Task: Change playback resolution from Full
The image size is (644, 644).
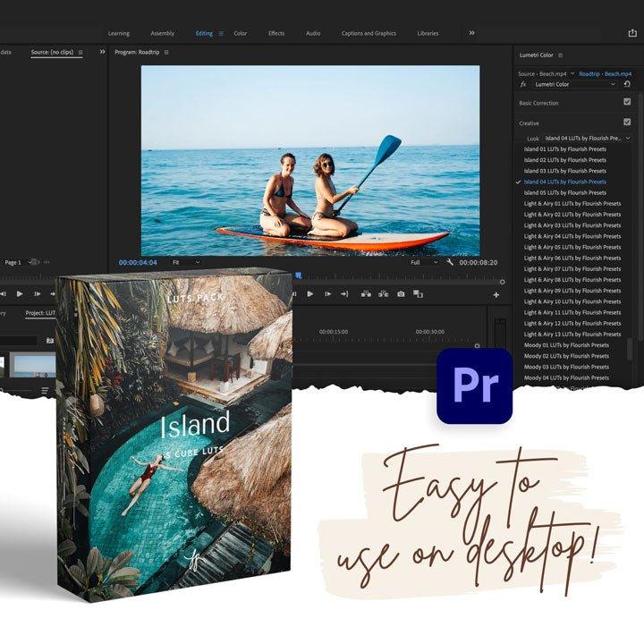Action: tap(424, 263)
